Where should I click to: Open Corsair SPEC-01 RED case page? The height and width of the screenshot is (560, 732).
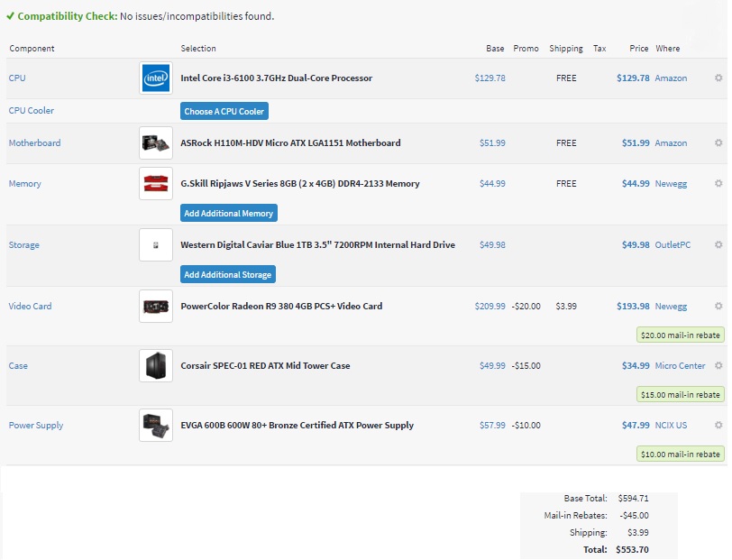[x=265, y=366]
